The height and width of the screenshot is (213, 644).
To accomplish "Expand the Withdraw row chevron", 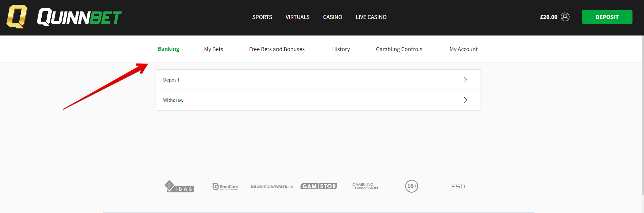I will (466, 100).
